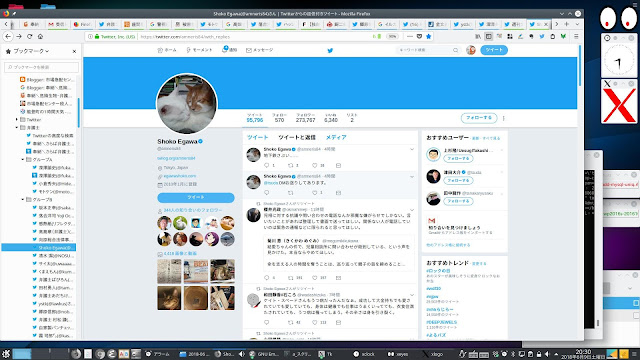Open the library icon in Firefox toolbar
Viewport: 640px width, 360px height.
(478, 36)
